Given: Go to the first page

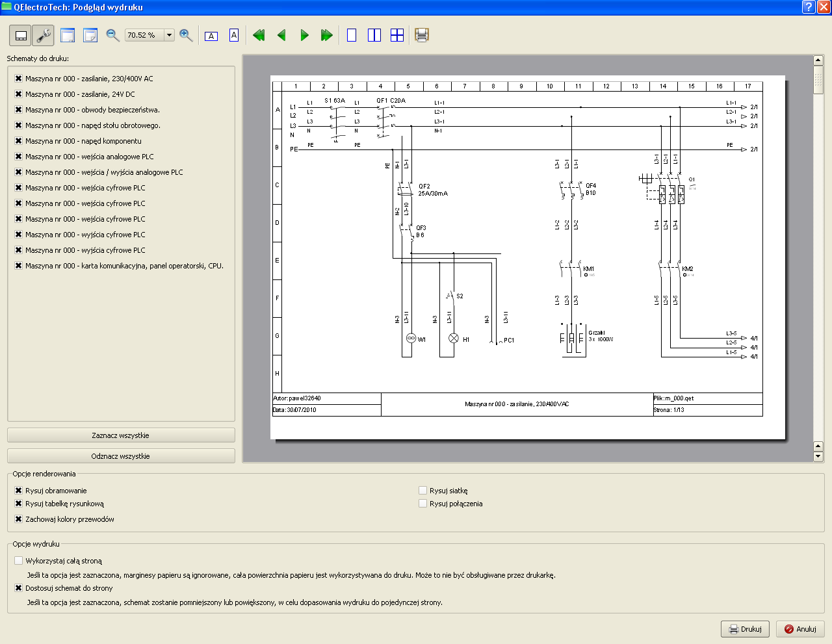Looking at the screenshot, I should coord(259,35).
